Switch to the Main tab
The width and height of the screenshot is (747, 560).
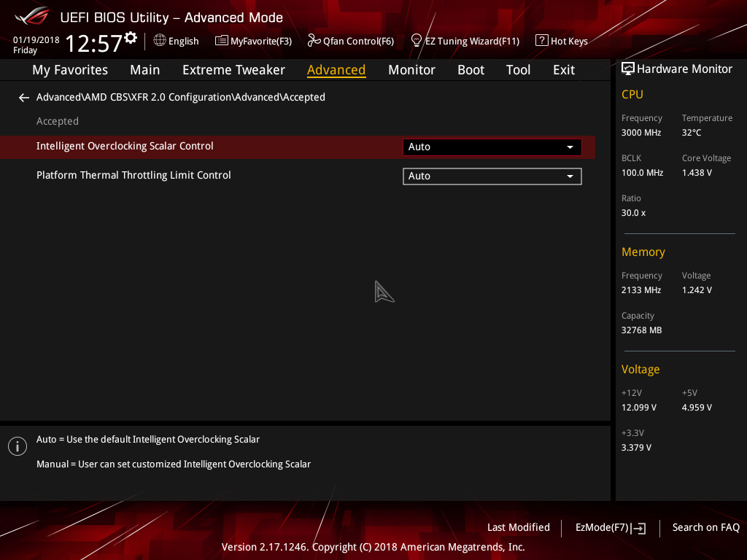pyautogui.click(x=145, y=70)
